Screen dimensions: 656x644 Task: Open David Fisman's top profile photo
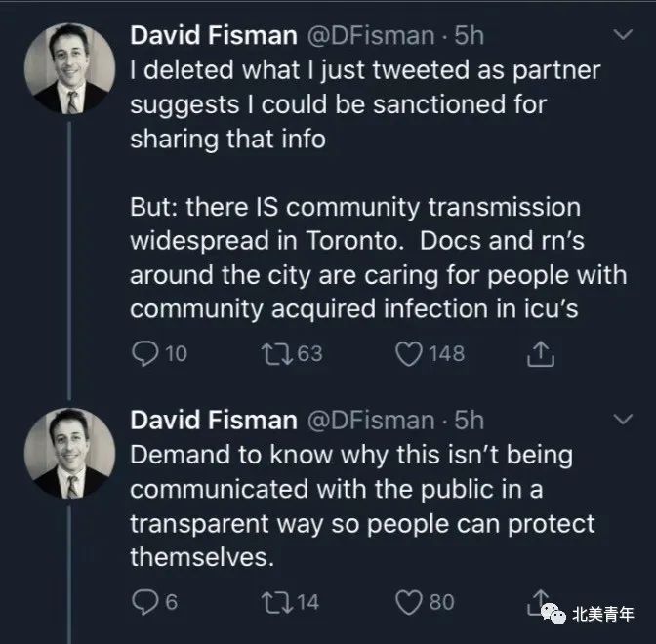click(70, 69)
